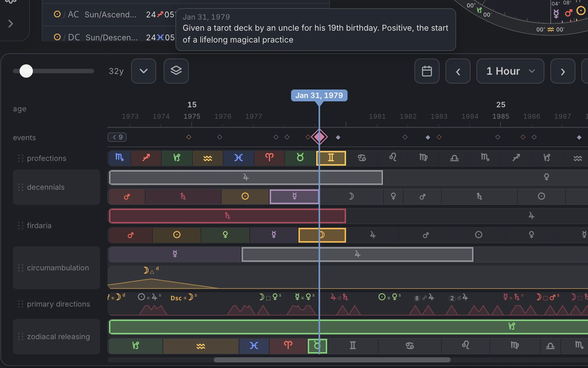The height and width of the screenshot is (368, 588).
Task: Select the Mercury decennials sub-period
Action: click(294, 197)
